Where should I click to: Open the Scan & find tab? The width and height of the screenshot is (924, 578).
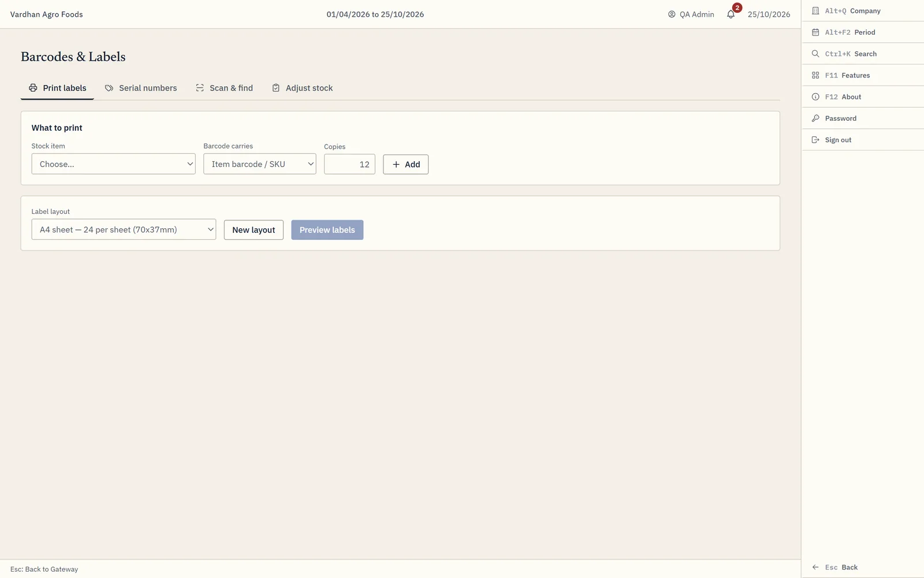click(224, 88)
